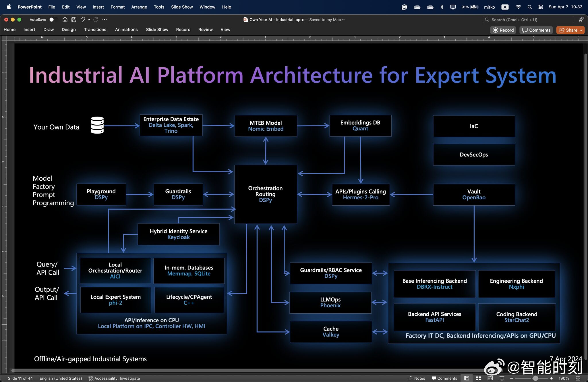The height and width of the screenshot is (382, 588).
Task: Open the Tools menu
Action: [159, 7]
